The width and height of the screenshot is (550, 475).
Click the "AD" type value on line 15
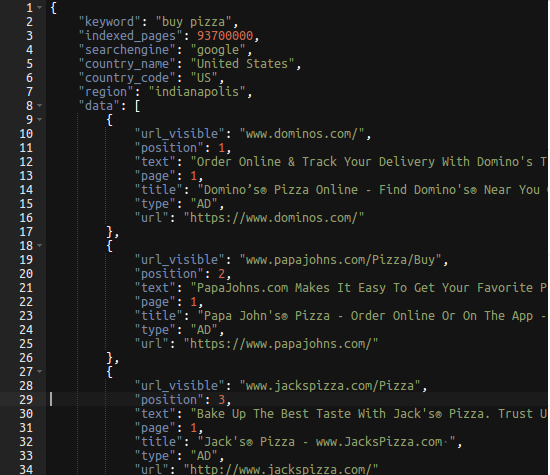tap(204, 204)
